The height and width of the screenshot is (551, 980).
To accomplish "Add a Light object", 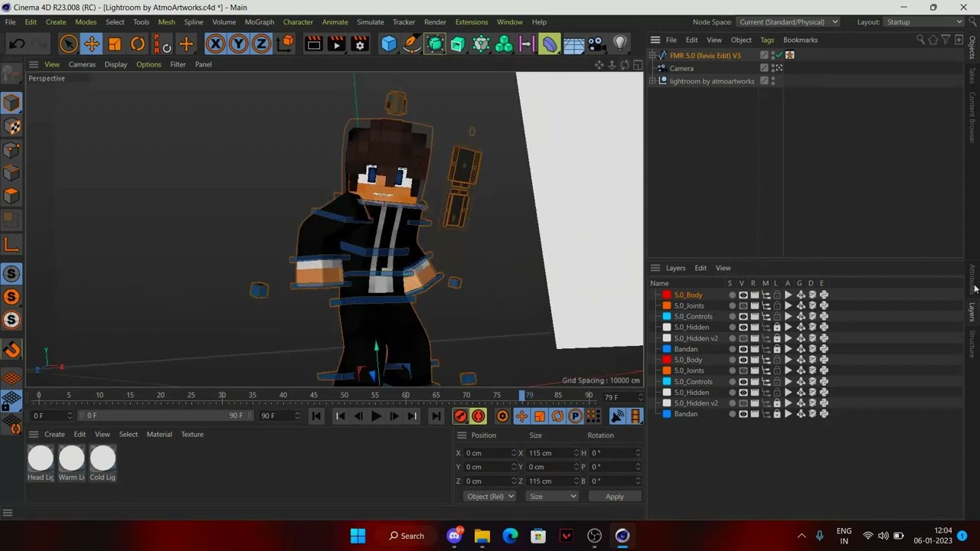I will pyautogui.click(x=620, y=44).
